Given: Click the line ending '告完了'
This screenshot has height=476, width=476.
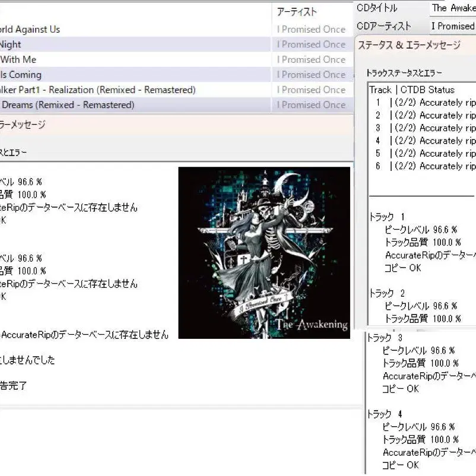Looking at the screenshot, I should [14, 386].
